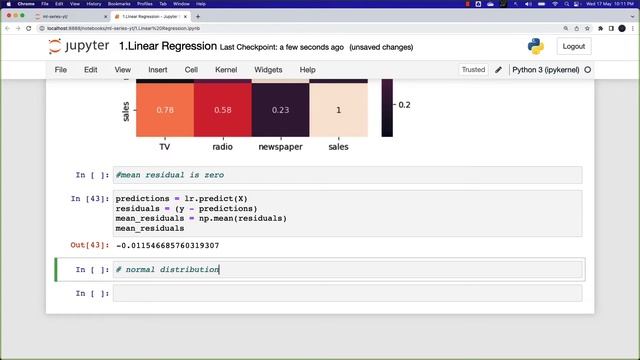Rename notebook via 1.Linear Regression title
The image size is (640, 360).
[168, 46]
